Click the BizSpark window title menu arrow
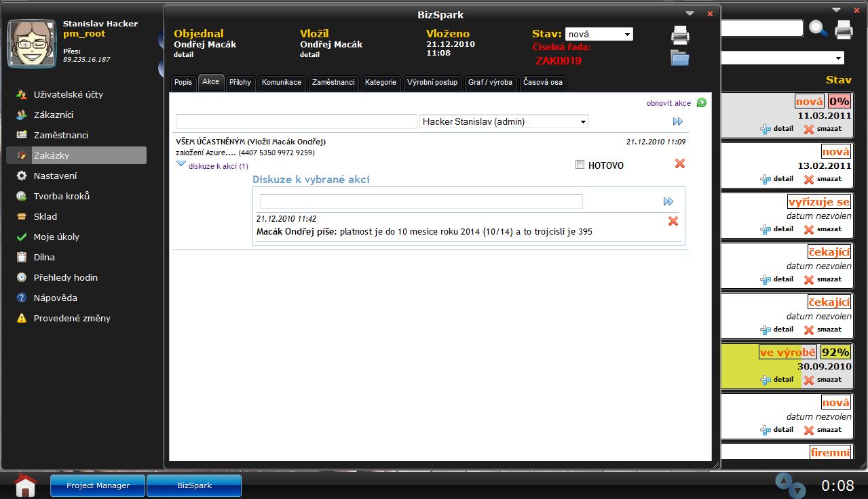The width and height of the screenshot is (868, 499). pos(690,13)
